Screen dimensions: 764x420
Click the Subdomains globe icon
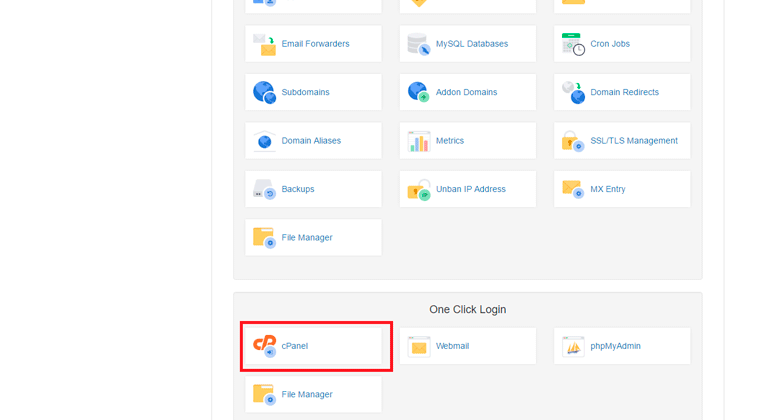pos(265,93)
